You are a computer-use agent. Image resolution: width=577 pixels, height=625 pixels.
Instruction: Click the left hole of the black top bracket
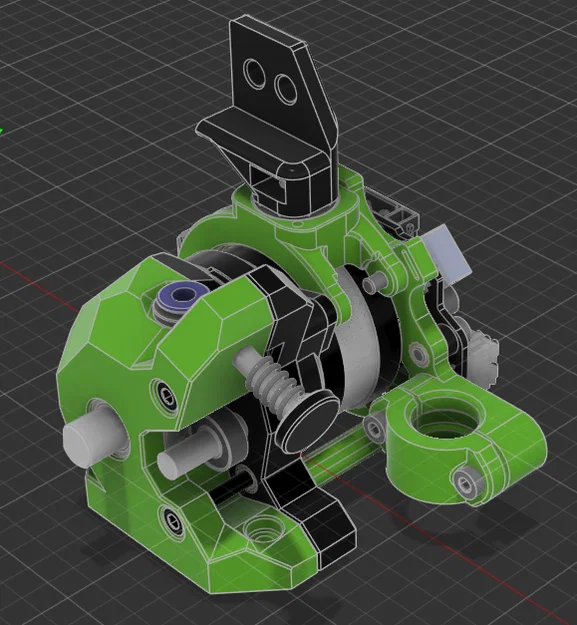pos(254,73)
